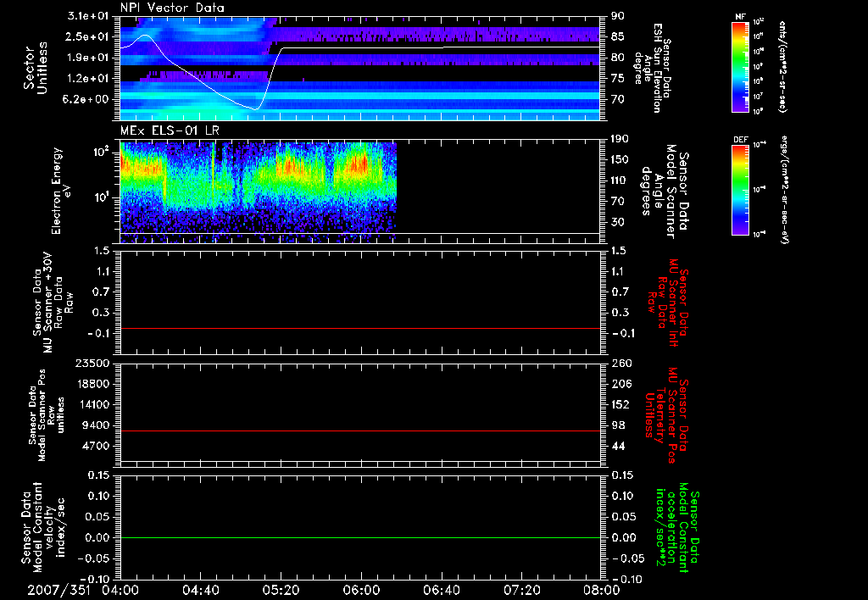Click the "6.2e+00" sector tick label
Screen dimensions: 868x600
pyautogui.click(x=87, y=100)
